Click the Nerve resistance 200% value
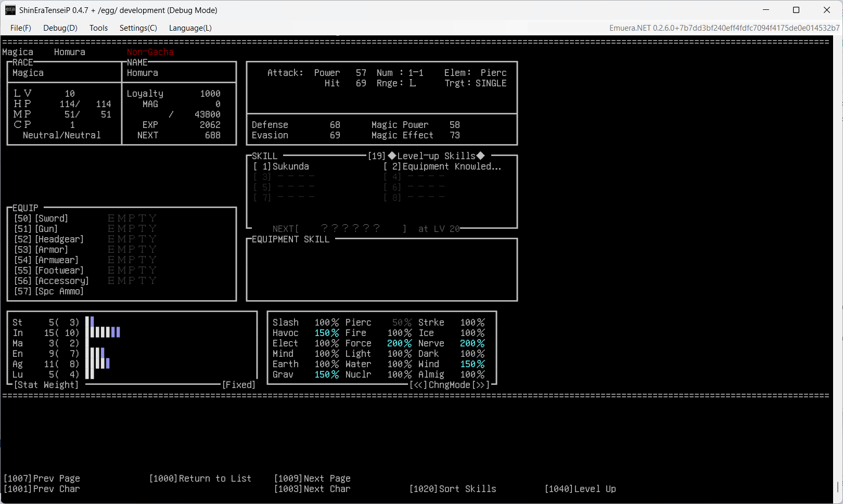The height and width of the screenshot is (504, 843). tap(472, 343)
